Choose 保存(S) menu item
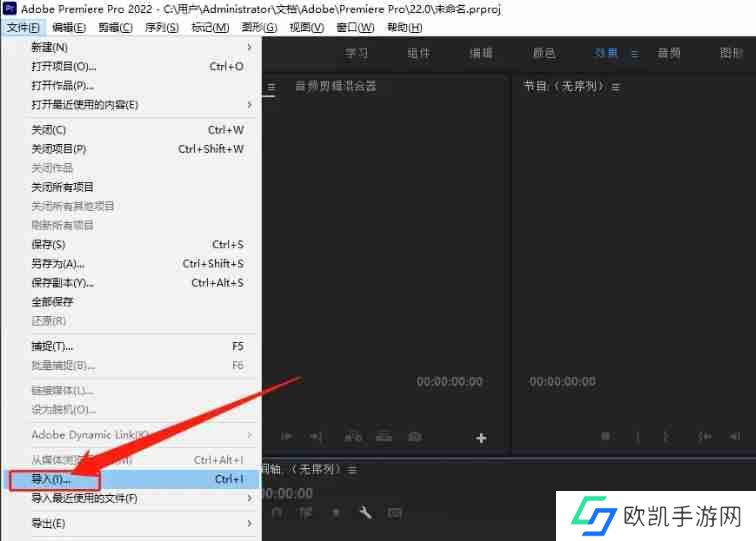 point(135,244)
